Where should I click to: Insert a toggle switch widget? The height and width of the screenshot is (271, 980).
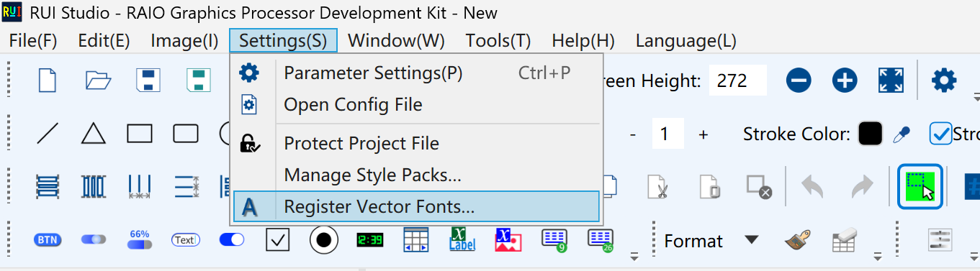(x=231, y=239)
